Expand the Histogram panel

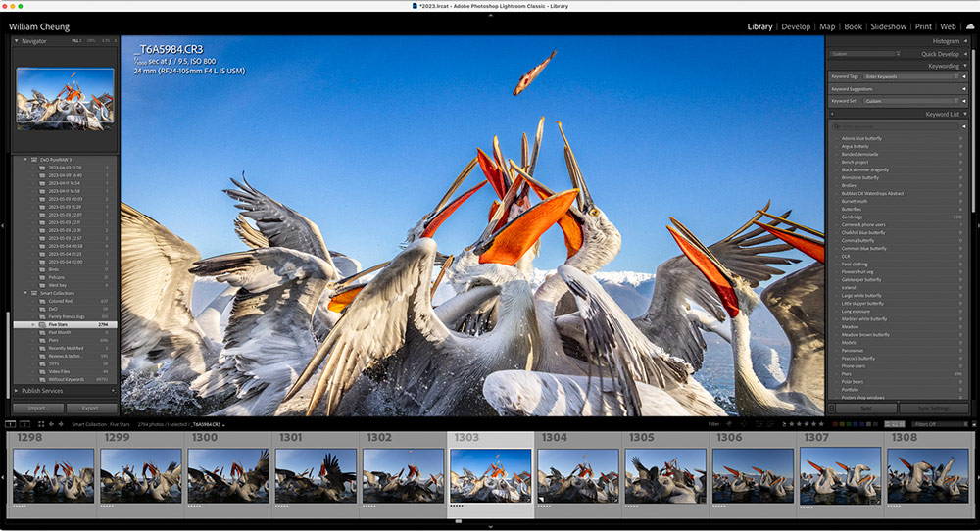tap(963, 41)
